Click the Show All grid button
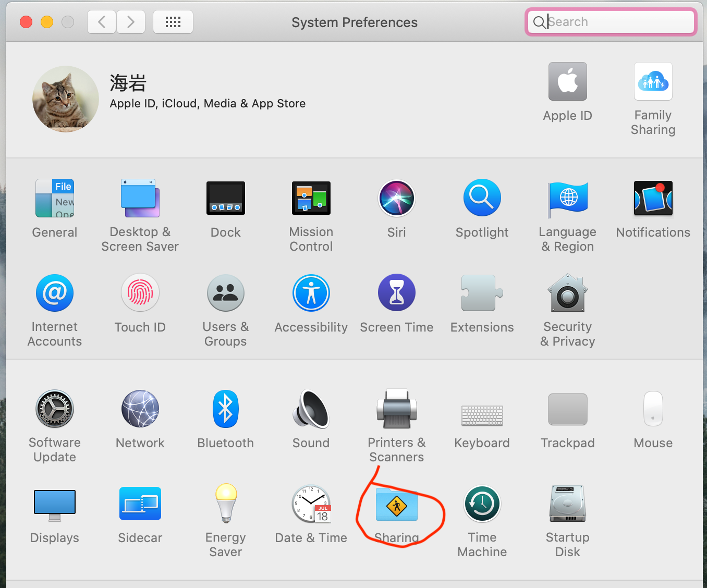Screen dimensions: 707x588 173,22
